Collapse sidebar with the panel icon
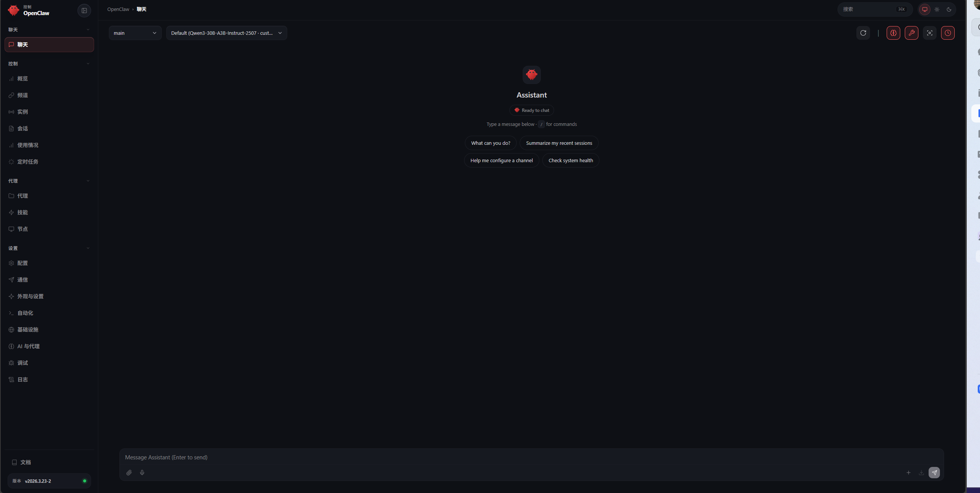This screenshot has height=493, width=980. point(84,11)
